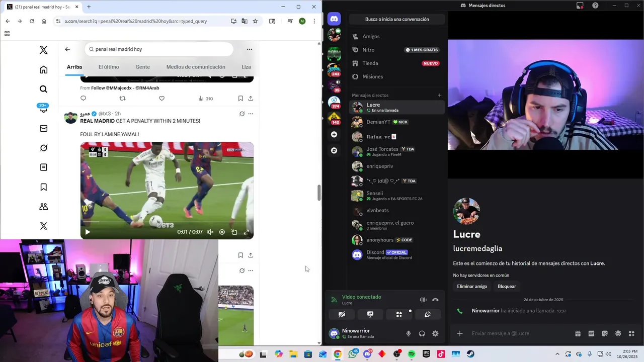Share the post with 310 views
The height and width of the screenshot is (362, 644).
pos(251,99)
